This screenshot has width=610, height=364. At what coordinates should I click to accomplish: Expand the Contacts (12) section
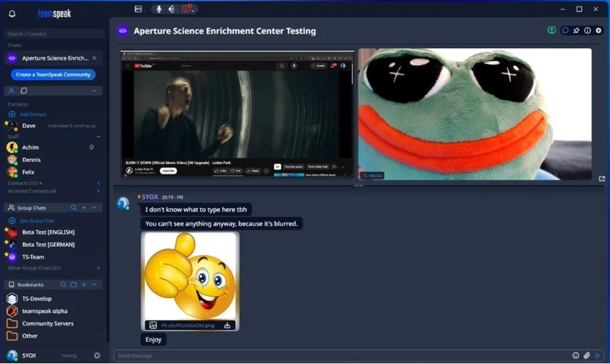(98, 183)
